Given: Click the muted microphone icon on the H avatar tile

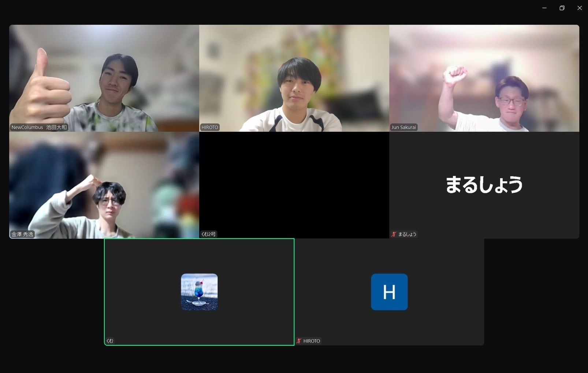Looking at the screenshot, I should [x=299, y=341].
